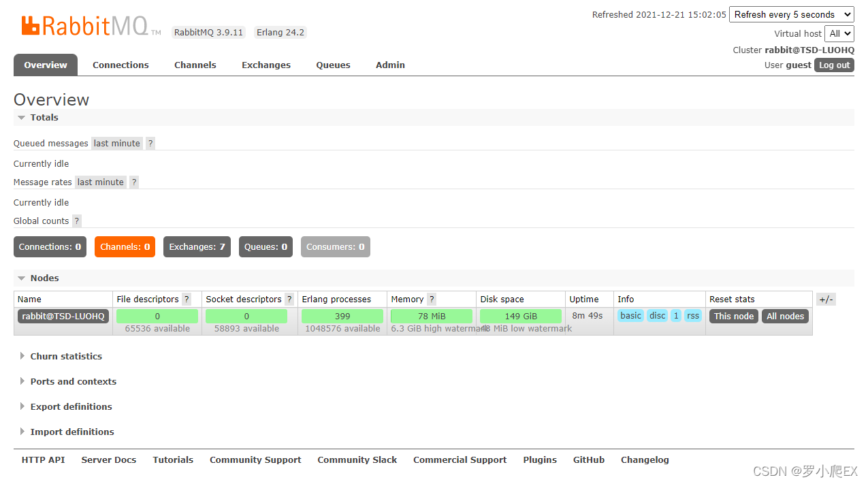Click the 65536 available text
This screenshot has width=868, height=484.
coord(157,329)
